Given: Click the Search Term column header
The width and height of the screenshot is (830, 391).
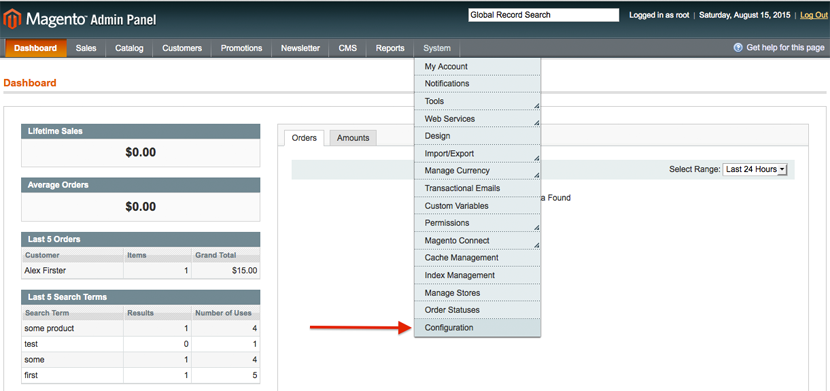Looking at the screenshot, I should tap(73, 313).
